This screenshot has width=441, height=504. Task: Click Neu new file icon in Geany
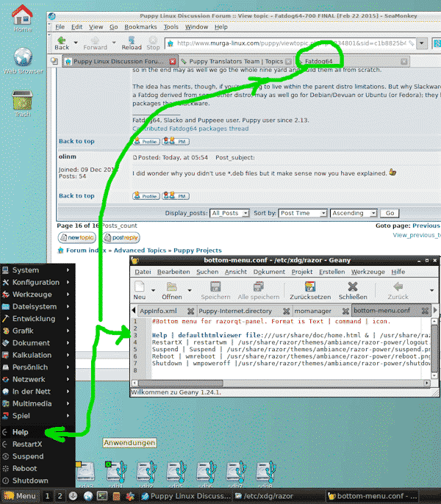[x=139, y=290]
